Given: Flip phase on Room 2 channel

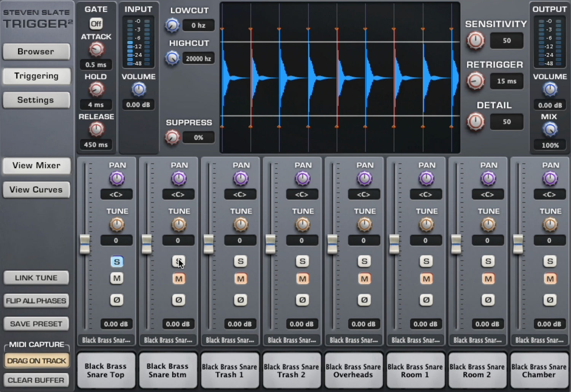Looking at the screenshot, I should (x=488, y=300).
